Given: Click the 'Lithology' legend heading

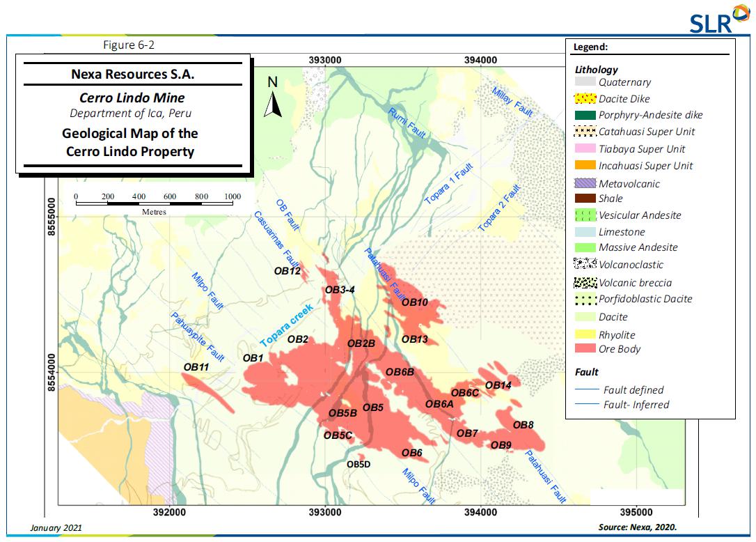Looking at the screenshot, I should click(596, 69).
